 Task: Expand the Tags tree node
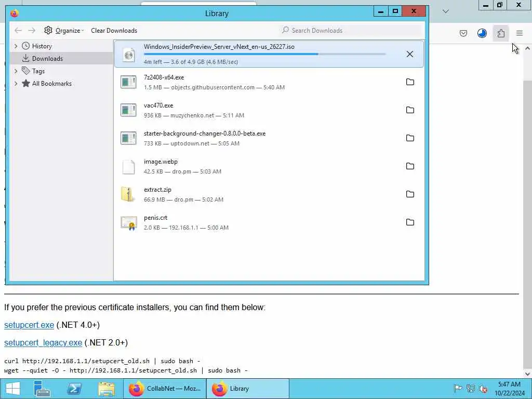point(16,71)
